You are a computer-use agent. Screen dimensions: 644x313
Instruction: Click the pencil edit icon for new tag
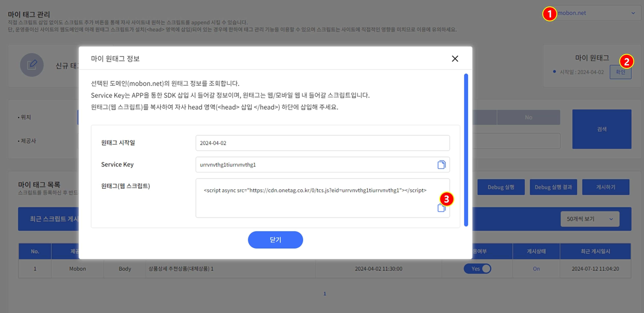(x=32, y=65)
